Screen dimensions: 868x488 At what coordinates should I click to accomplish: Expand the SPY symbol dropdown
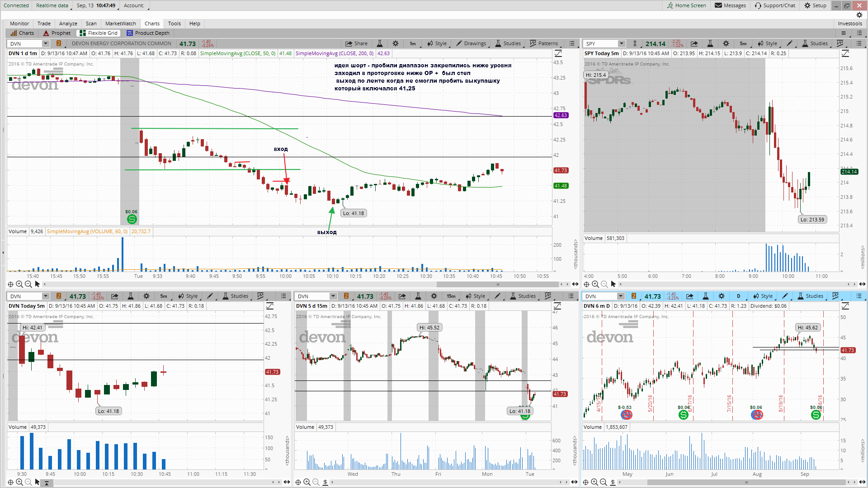[622, 43]
